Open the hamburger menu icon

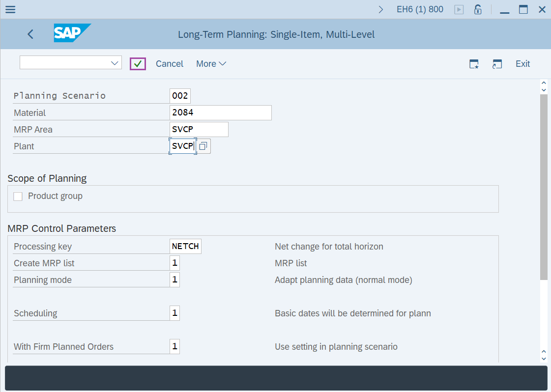coord(10,9)
